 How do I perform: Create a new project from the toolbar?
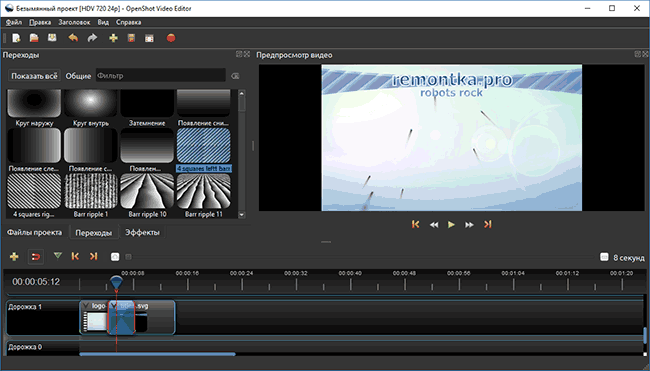[x=16, y=38]
